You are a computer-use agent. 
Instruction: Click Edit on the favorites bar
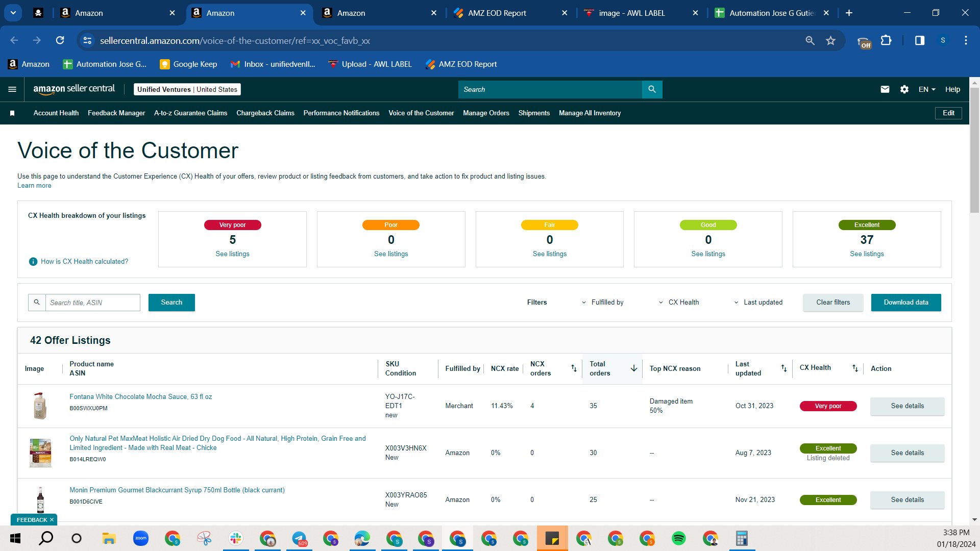point(948,113)
